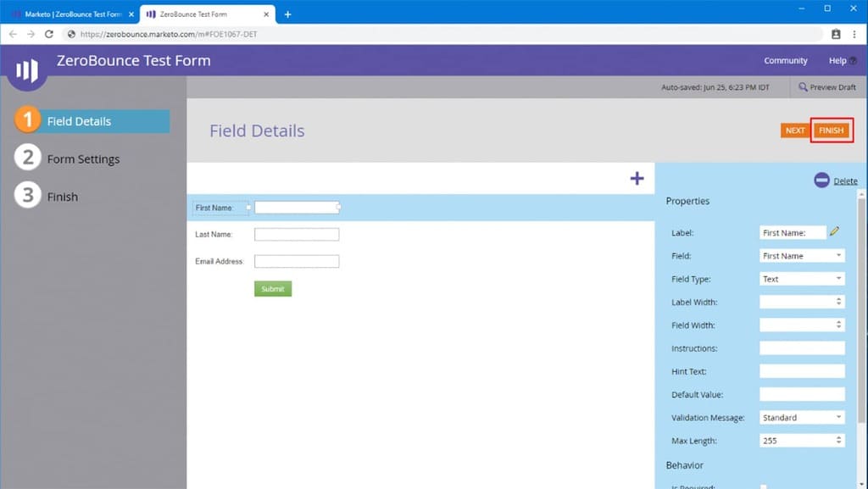Image resolution: width=868 pixels, height=489 pixels.
Task: Go to the Form Settings step
Action: click(x=83, y=159)
